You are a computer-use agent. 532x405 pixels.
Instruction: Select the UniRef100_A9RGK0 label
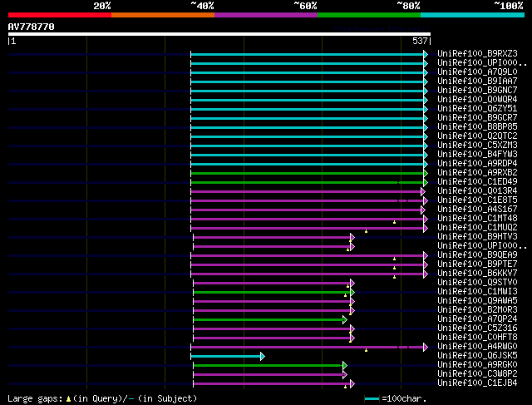pos(477,365)
